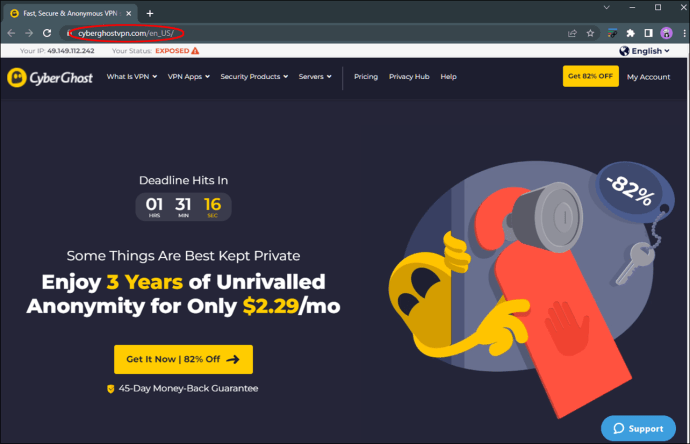Click the Exposed warning triangle icon
Image resolution: width=690 pixels, height=444 pixels.
pos(195,51)
